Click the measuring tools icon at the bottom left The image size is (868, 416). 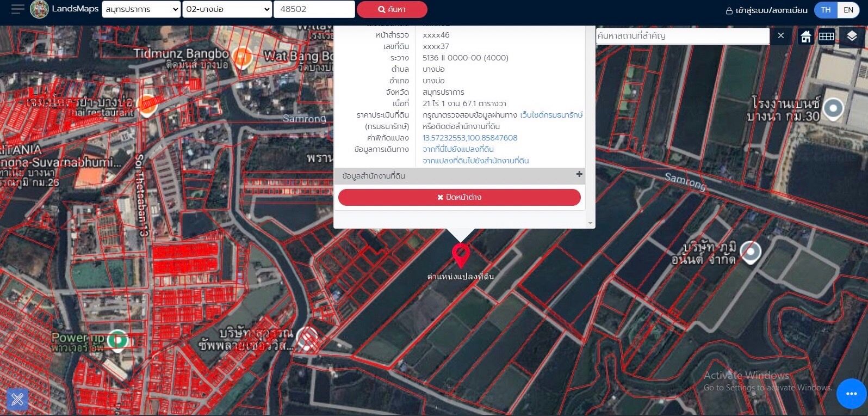click(17, 400)
